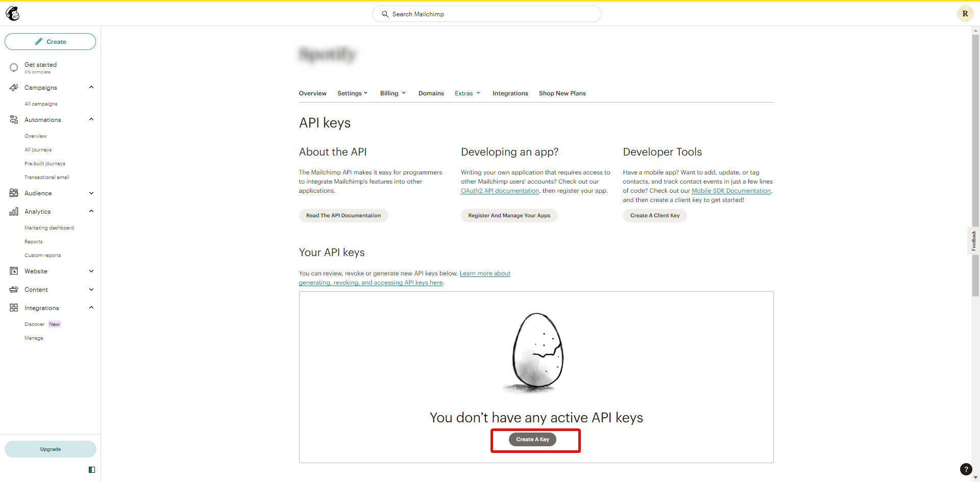The height and width of the screenshot is (482, 980).
Task: Collapse the Integrations sidebar section chevron
Action: pyautogui.click(x=91, y=308)
